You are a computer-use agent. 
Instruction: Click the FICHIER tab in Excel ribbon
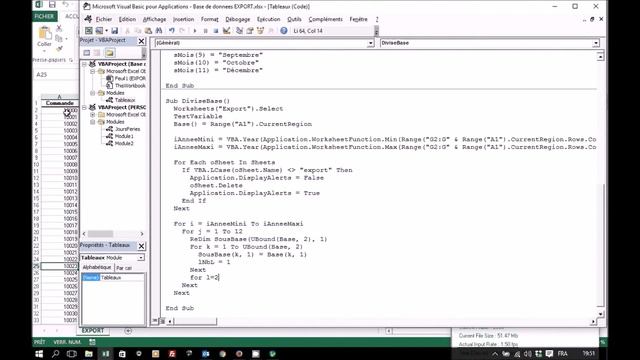click(44, 16)
